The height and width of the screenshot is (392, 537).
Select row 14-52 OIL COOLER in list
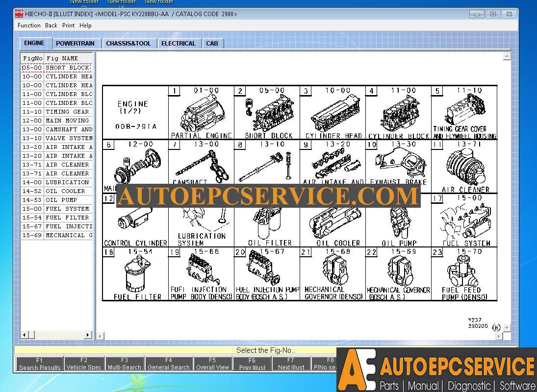point(56,191)
